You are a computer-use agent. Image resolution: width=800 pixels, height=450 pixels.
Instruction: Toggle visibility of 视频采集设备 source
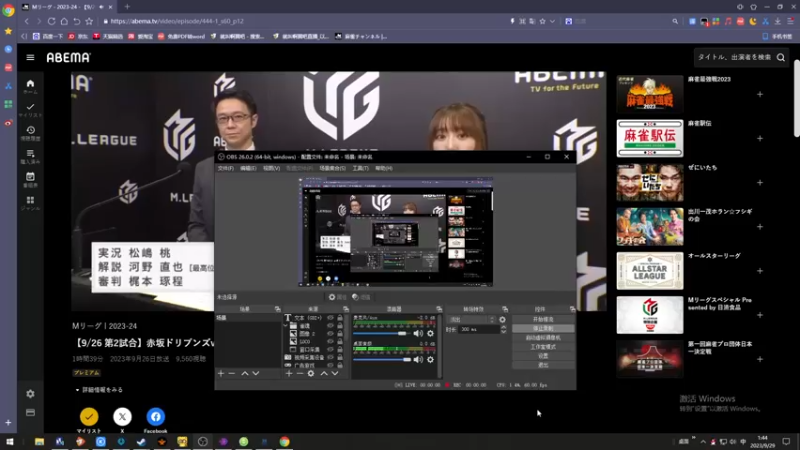click(330, 358)
